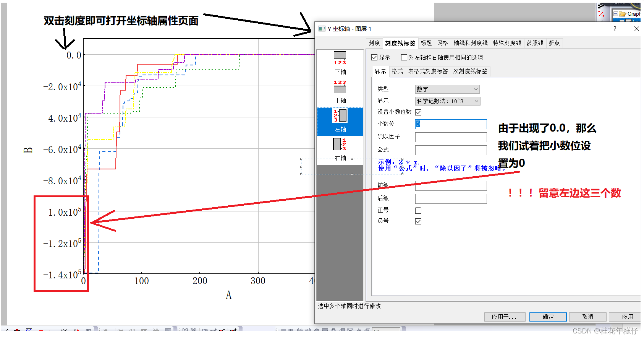Click the 除以因子 input field
The image size is (644, 338).
[451, 137]
